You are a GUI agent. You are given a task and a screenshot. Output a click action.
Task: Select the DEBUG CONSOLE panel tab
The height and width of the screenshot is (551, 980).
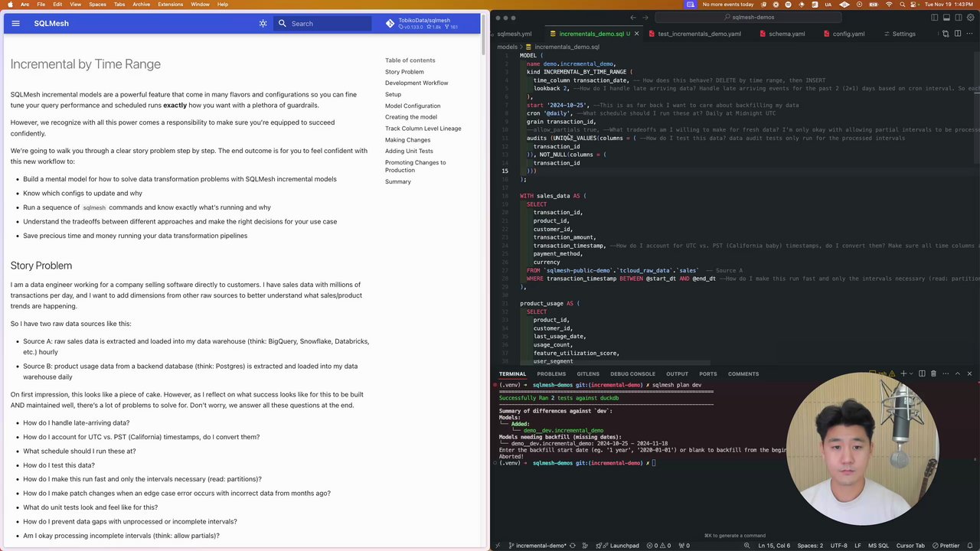pos(632,374)
